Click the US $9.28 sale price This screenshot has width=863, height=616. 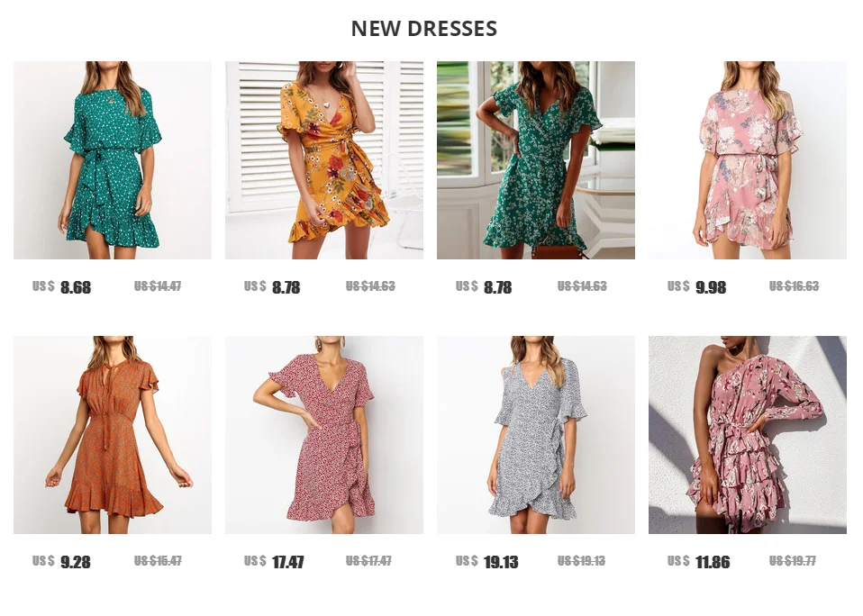tap(61, 562)
